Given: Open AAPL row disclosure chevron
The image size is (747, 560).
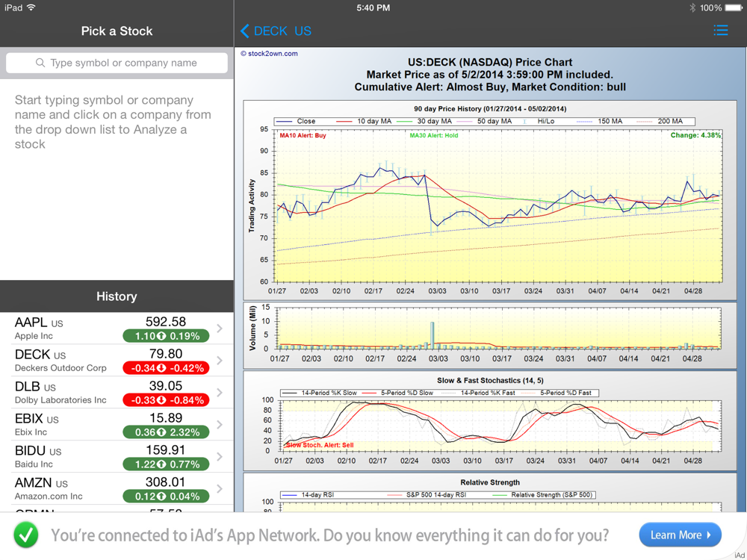Looking at the screenshot, I should click(x=220, y=328).
